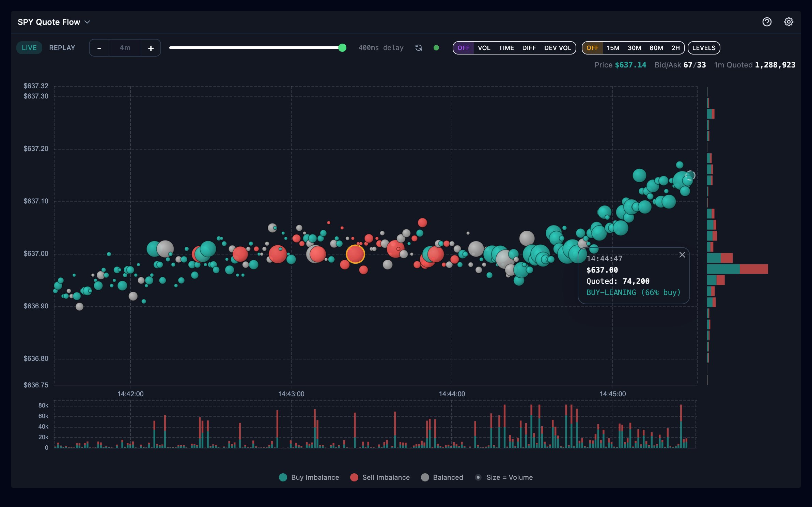Close the 14:44:47 quote tooltip

pyautogui.click(x=682, y=255)
